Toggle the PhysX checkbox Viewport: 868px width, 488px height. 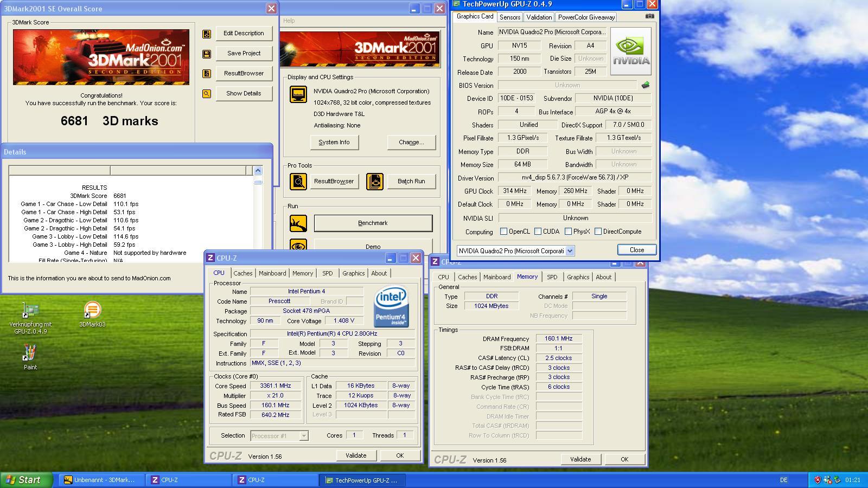568,232
